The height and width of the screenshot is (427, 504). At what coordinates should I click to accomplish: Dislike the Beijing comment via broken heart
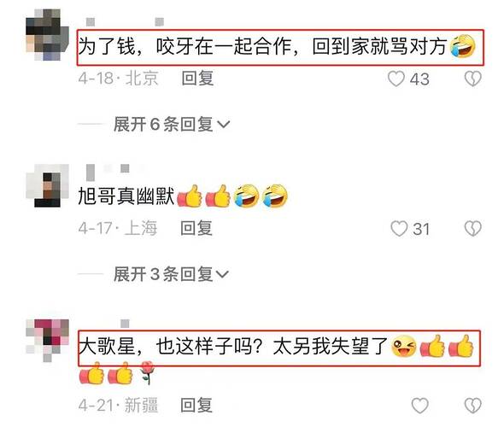473,79
